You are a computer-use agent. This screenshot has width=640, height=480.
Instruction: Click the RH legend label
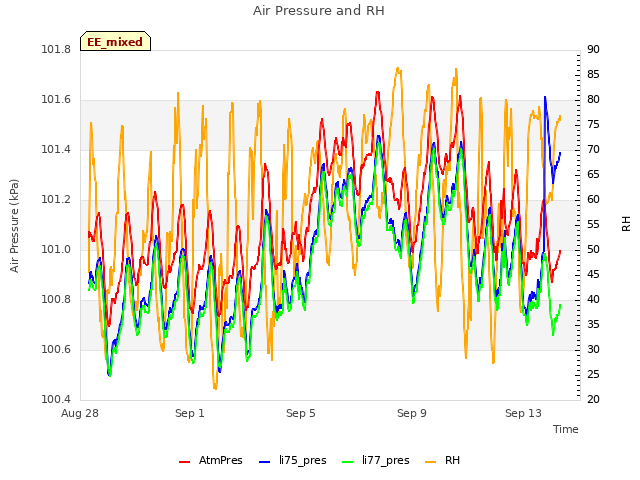452,460
